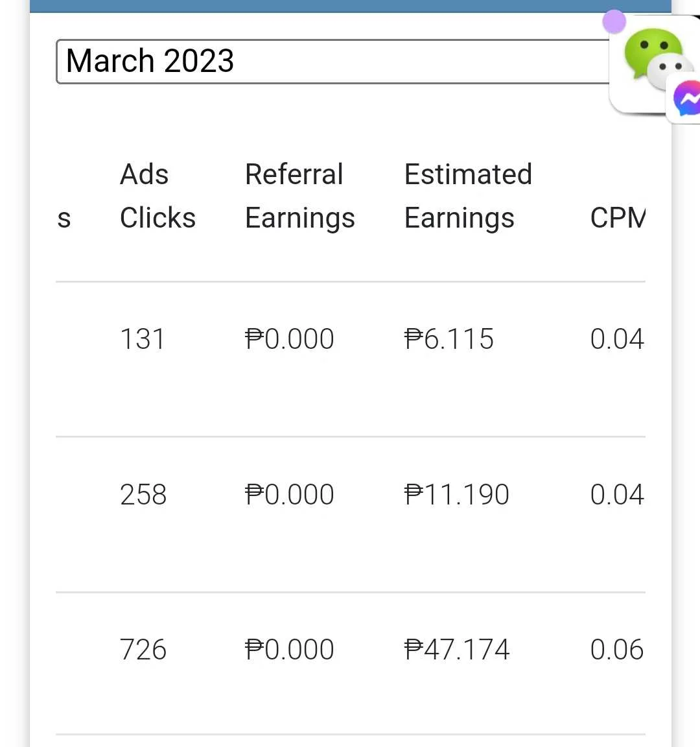Image resolution: width=700 pixels, height=747 pixels.
Task: Click first row ₱0.000 referral earnings
Action: tap(289, 339)
